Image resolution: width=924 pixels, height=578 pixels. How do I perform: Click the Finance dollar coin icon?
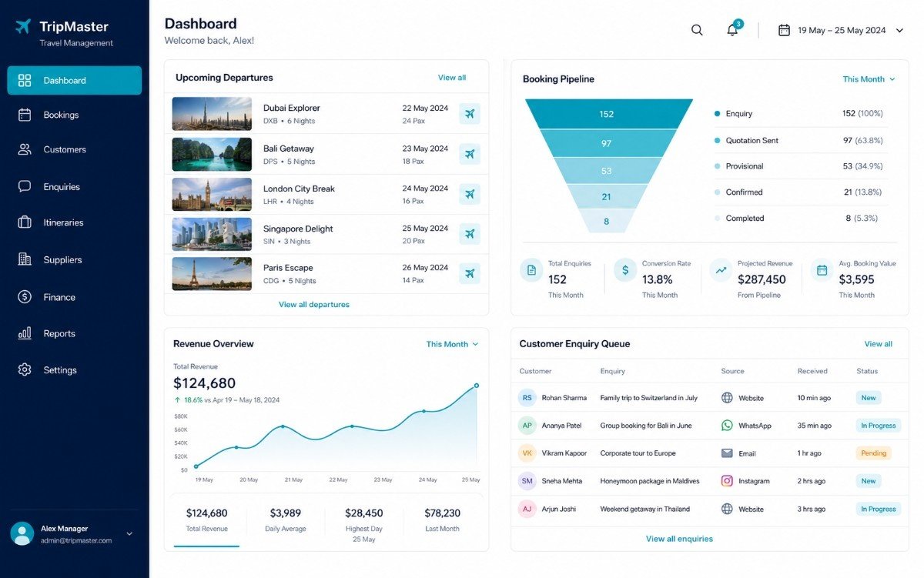pos(25,297)
